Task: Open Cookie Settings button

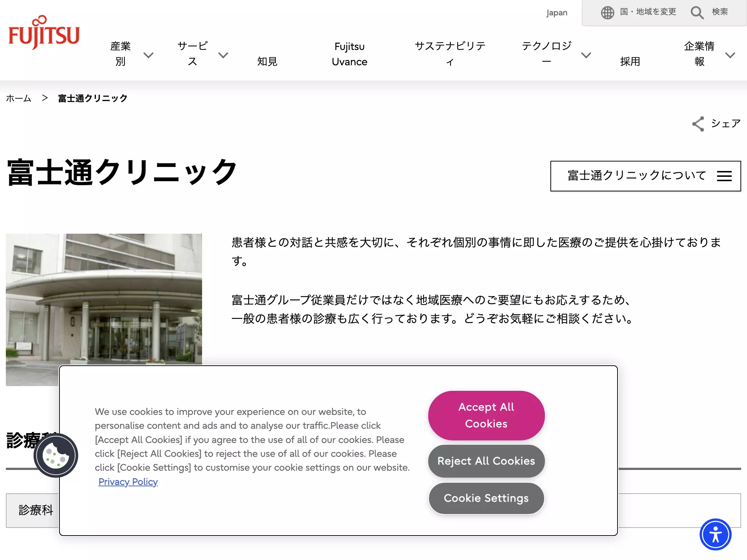Action: (x=486, y=498)
